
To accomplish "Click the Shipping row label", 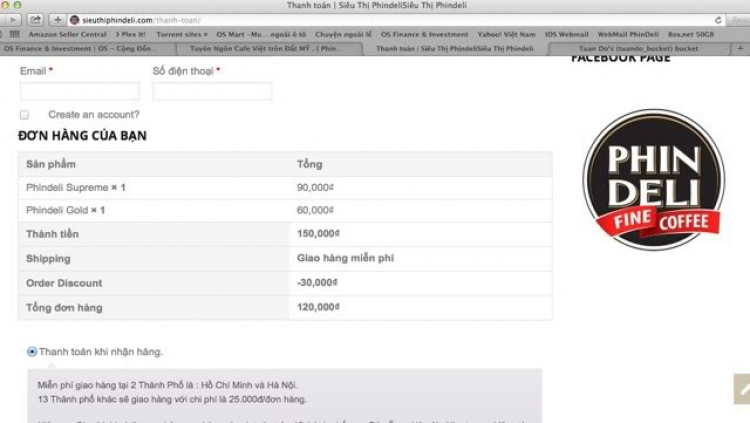I will [x=48, y=259].
